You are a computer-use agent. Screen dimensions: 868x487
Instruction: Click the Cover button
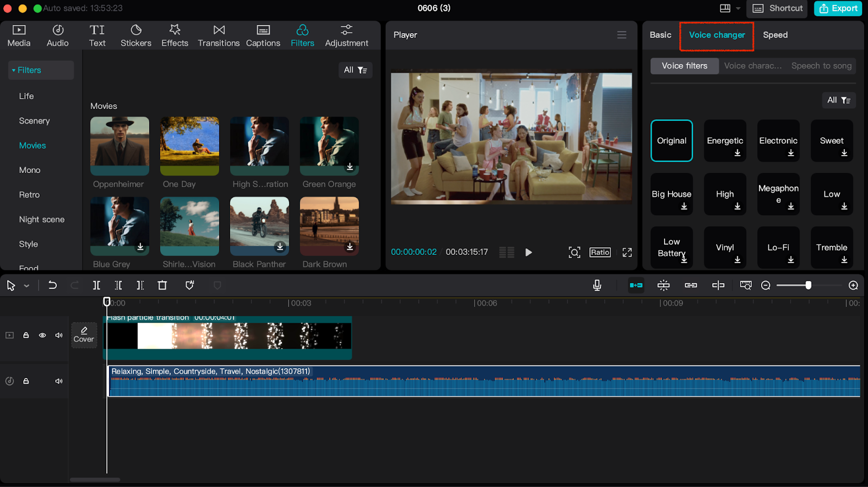[84, 335]
